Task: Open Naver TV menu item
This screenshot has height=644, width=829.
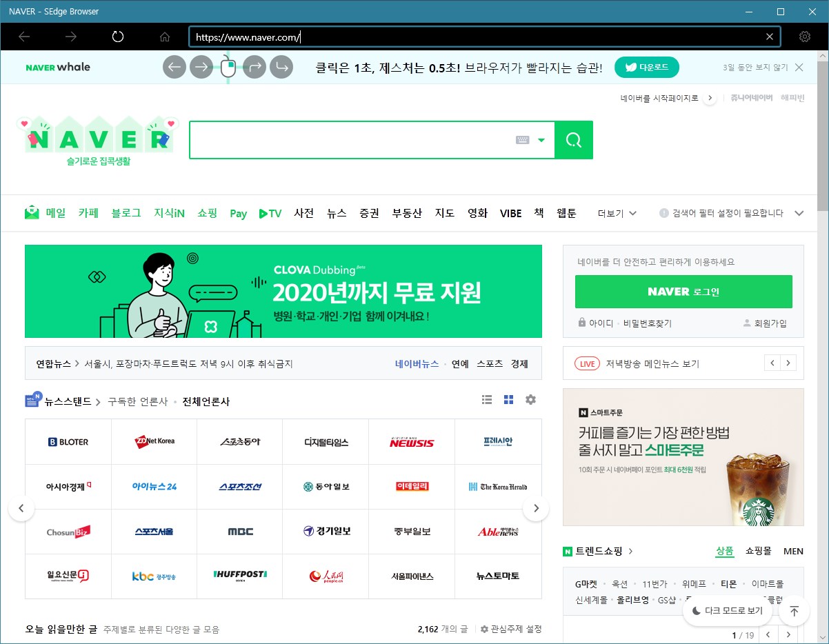Action: 270,213
